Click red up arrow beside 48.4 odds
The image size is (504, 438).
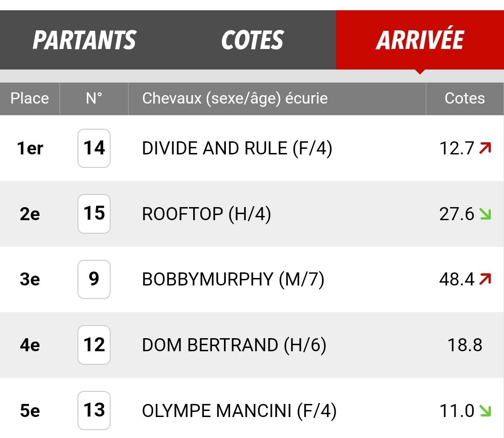[485, 279]
